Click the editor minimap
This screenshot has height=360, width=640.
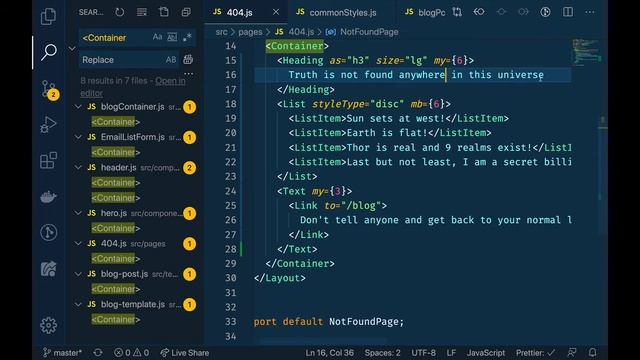tap(586, 52)
